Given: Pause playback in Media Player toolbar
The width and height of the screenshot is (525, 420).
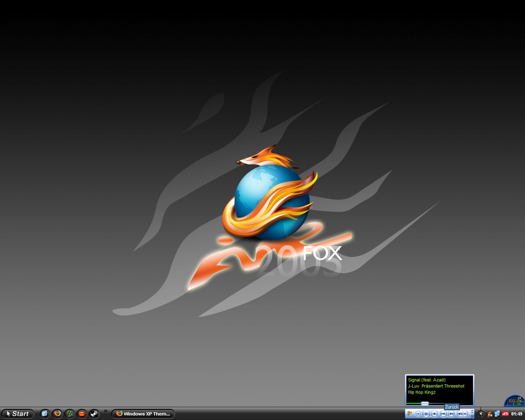Looking at the screenshot, I should click(x=426, y=414).
